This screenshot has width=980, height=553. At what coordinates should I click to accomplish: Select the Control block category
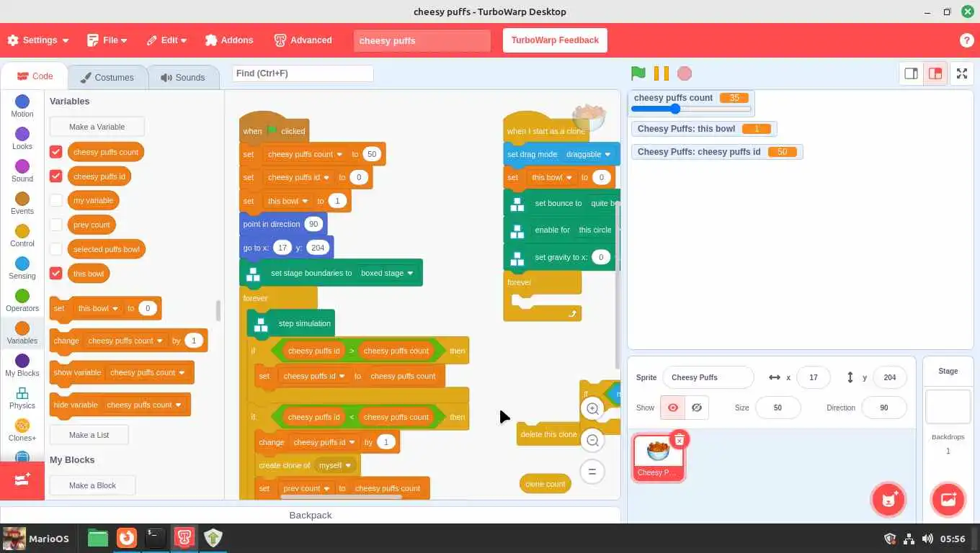[22, 235]
